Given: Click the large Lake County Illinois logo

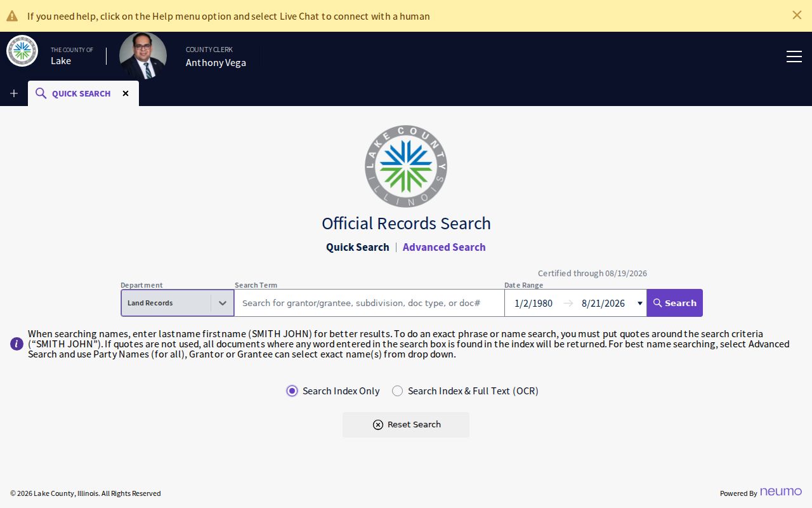Looking at the screenshot, I should 406,166.
